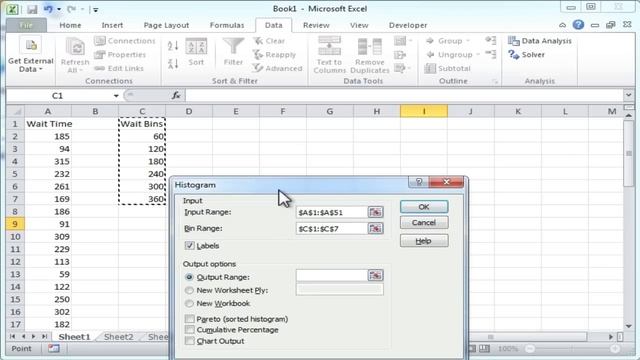640x360 pixels.
Task: Click the Connections option
Action: click(x=125, y=41)
